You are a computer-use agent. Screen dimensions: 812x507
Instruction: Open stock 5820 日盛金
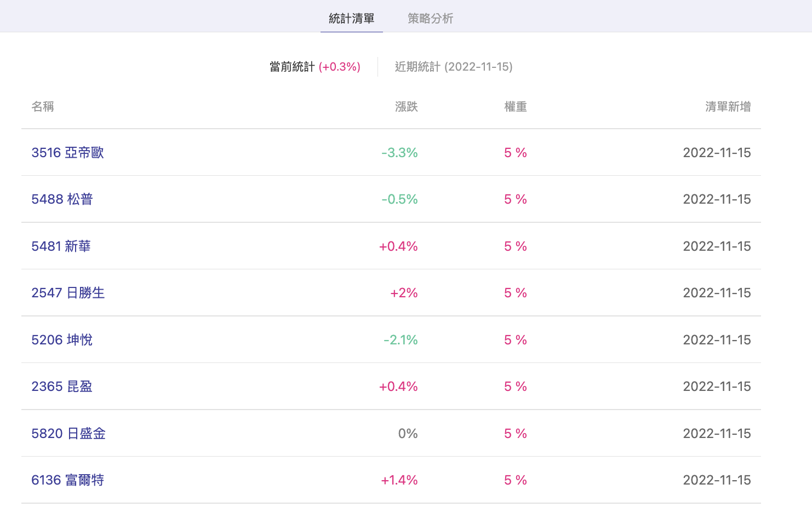click(x=68, y=434)
